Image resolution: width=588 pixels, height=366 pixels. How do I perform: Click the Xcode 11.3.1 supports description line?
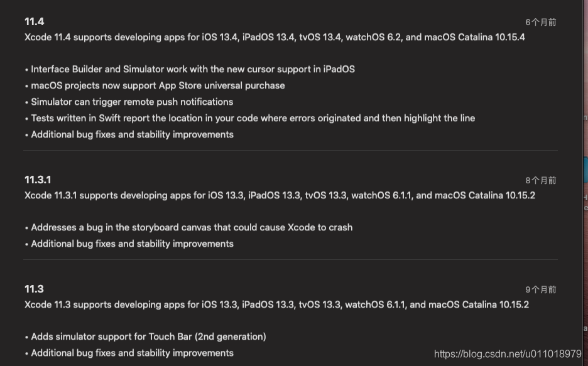(x=280, y=195)
